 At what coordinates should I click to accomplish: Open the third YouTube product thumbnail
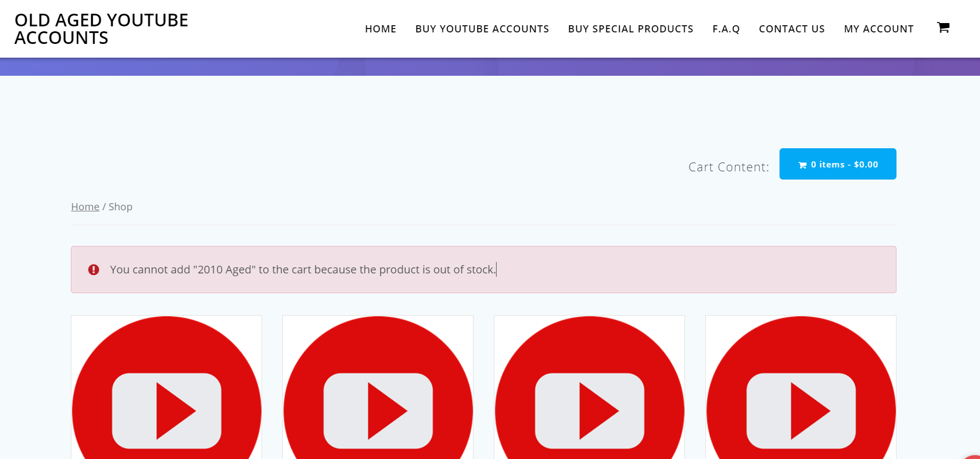pos(589,387)
